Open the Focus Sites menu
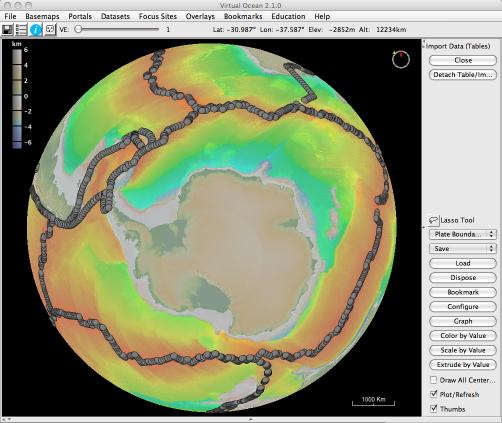Image resolution: width=502 pixels, height=423 pixels. click(158, 16)
